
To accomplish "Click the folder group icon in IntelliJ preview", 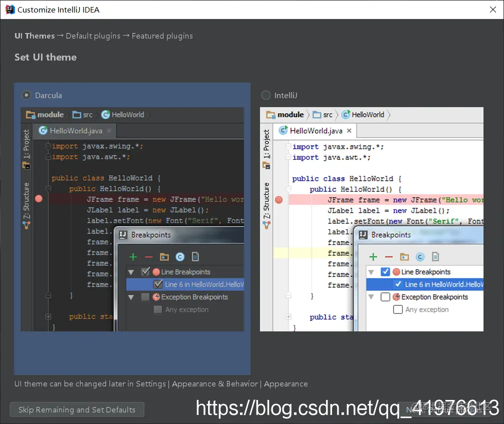I will [x=404, y=257].
